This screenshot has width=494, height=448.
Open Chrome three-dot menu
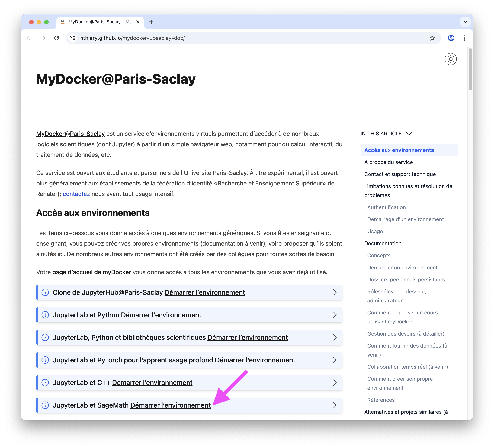point(464,38)
